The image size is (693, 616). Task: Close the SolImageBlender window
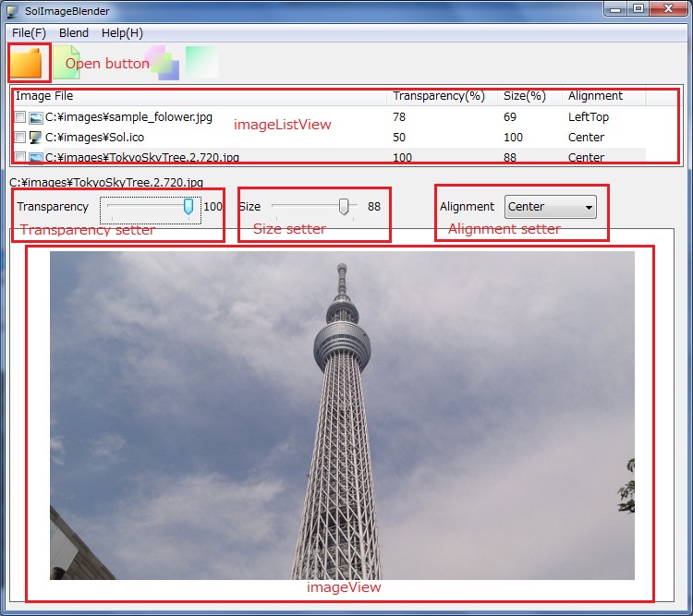pyautogui.click(x=669, y=9)
